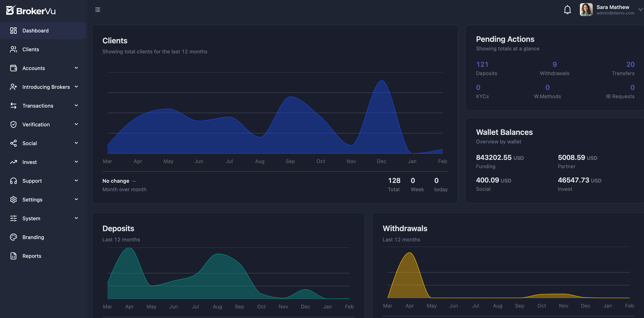Open the Accounts wallet icon
Image resolution: width=644 pixels, height=318 pixels.
[13, 68]
